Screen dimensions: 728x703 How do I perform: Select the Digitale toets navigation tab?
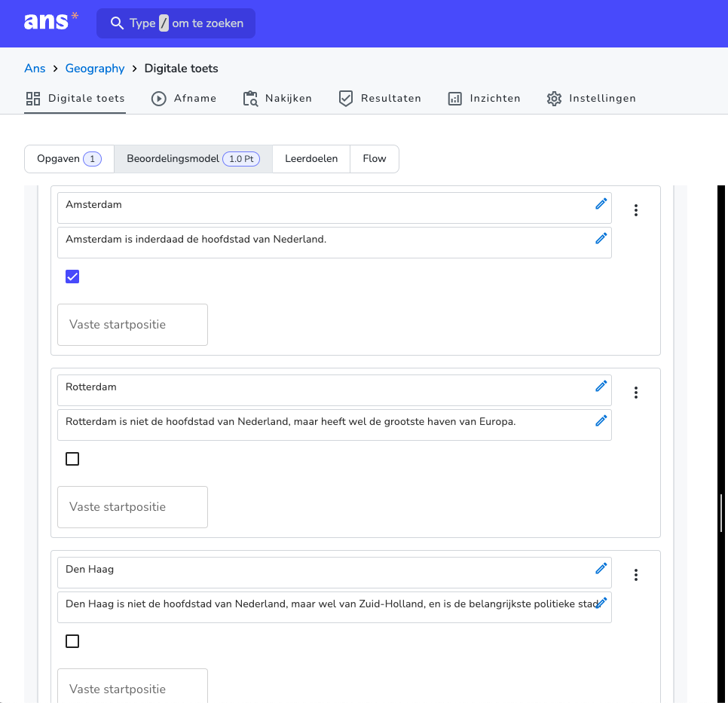point(75,99)
